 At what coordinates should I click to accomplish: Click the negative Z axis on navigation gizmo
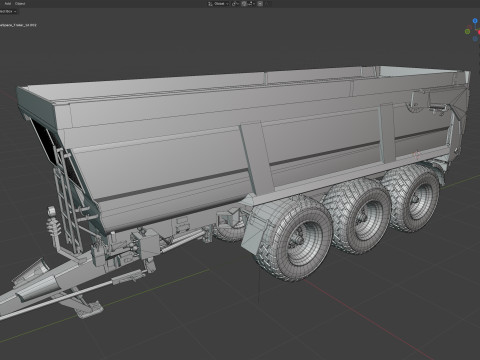coord(475,39)
